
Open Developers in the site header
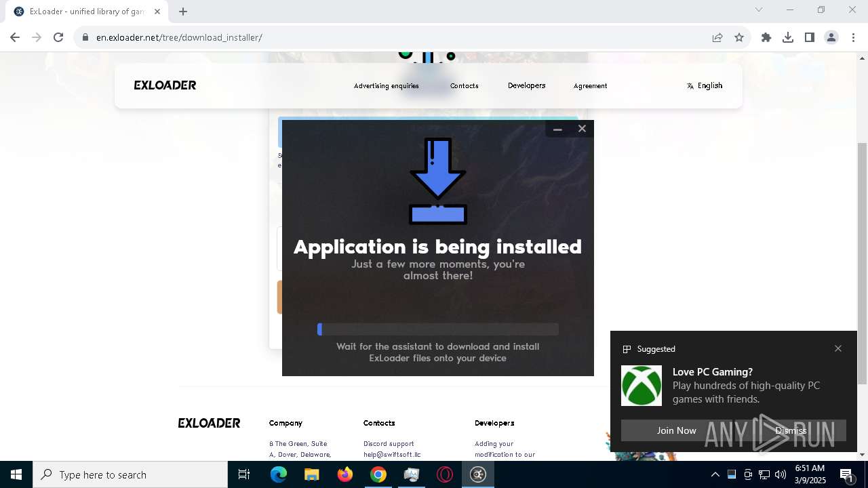click(527, 85)
